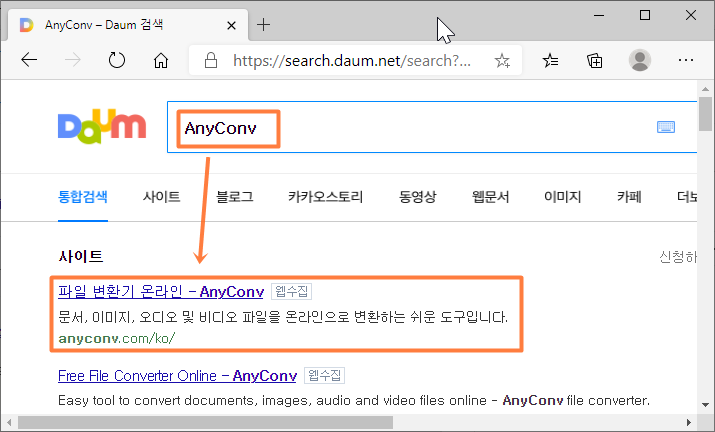This screenshot has width=715, height=432.
Task: Click the Daum logo
Action: click(102, 126)
